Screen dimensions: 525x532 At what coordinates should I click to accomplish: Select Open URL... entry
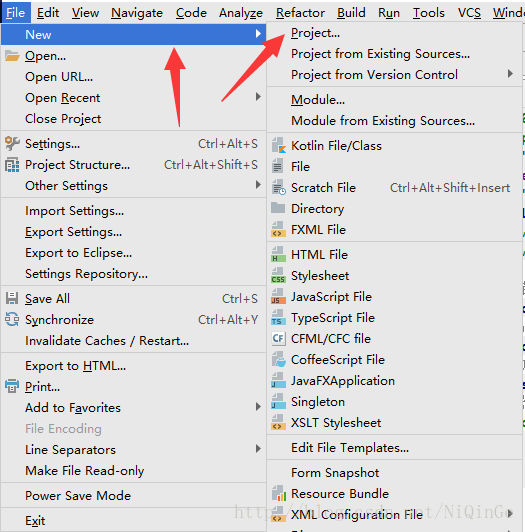[59, 77]
